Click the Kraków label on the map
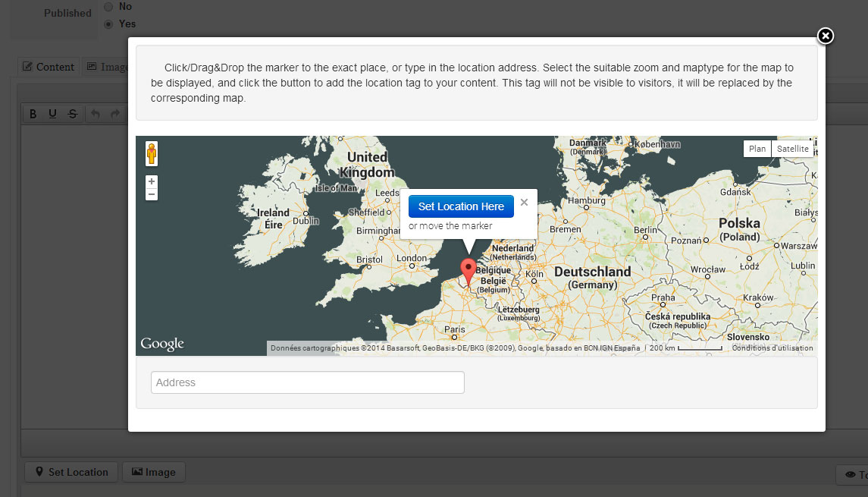 pyautogui.click(x=758, y=297)
